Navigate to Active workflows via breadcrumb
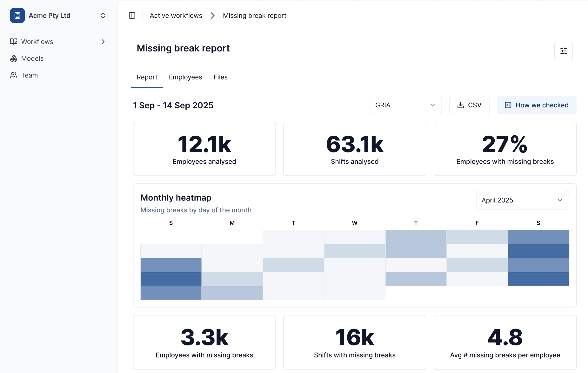 (176, 15)
